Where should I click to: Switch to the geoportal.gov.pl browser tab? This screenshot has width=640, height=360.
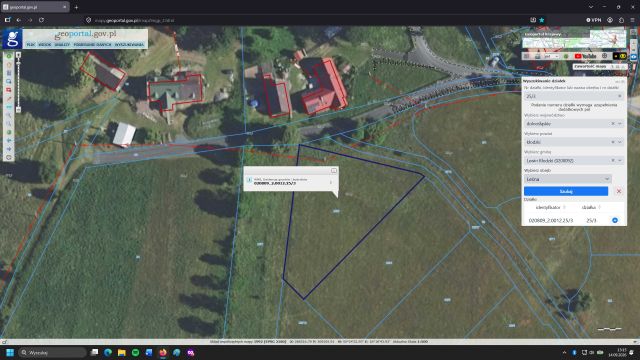[x=35, y=7]
